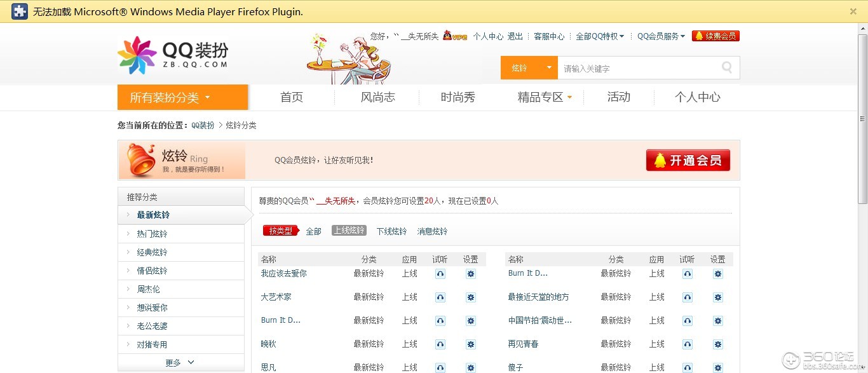Click the settings gear icon for 大艺术家
This screenshot has width=868, height=373.
click(x=470, y=297)
